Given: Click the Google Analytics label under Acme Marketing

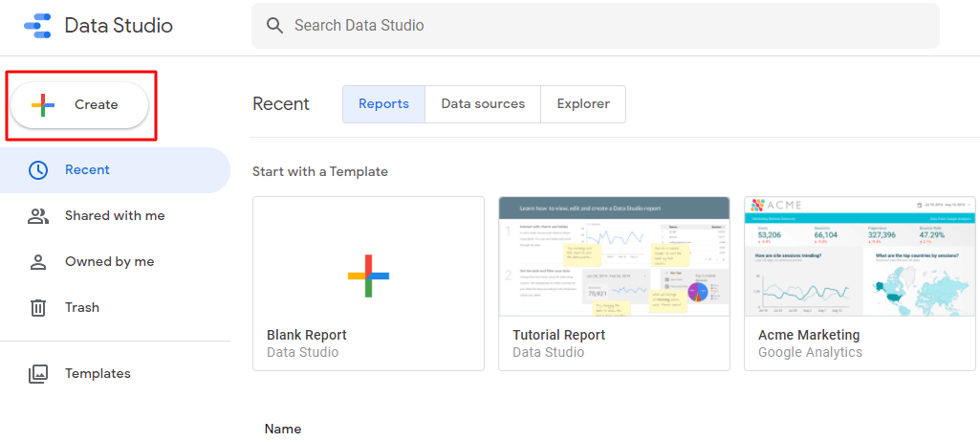Looking at the screenshot, I should (810, 353).
